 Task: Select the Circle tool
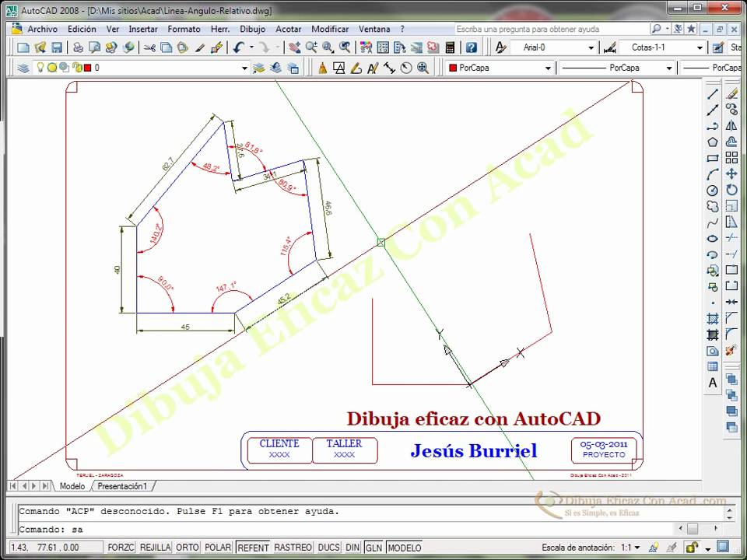pos(712,191)
